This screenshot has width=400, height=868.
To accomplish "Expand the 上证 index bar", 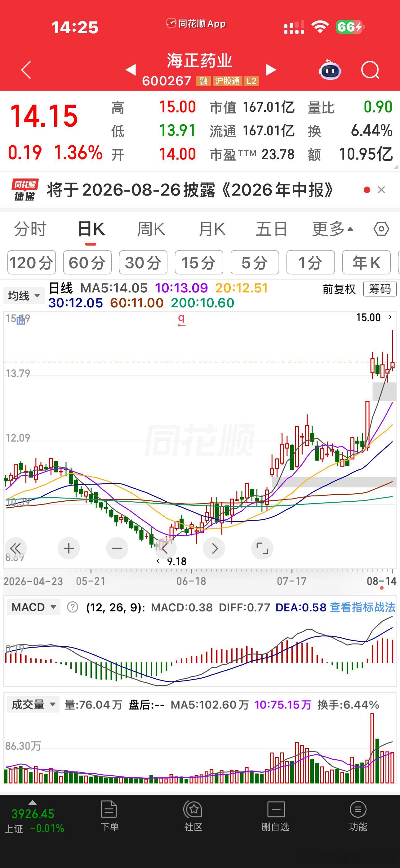I will [x=33, y=803].
